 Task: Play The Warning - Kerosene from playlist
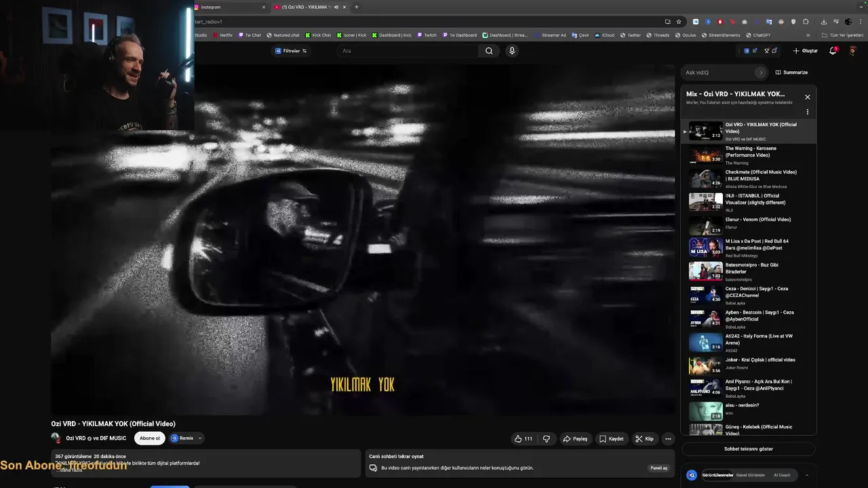(749, 155)
